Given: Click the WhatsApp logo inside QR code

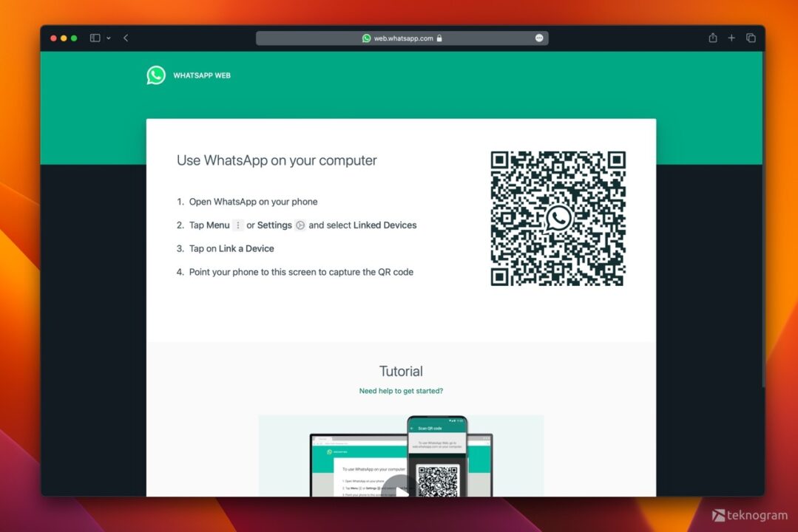Looking at the screenshot, I should 558,218.
